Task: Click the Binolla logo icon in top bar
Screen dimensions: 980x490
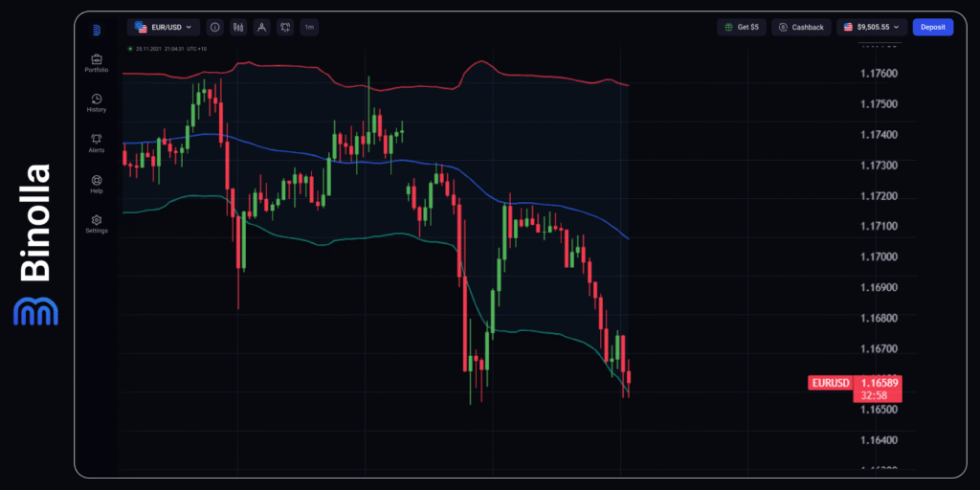Action: 97,30
